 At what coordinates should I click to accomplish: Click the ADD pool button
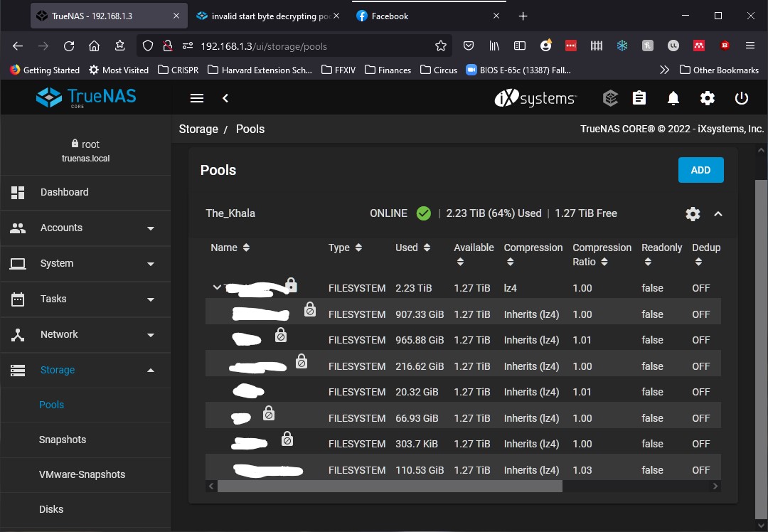(x=700, y=170)
